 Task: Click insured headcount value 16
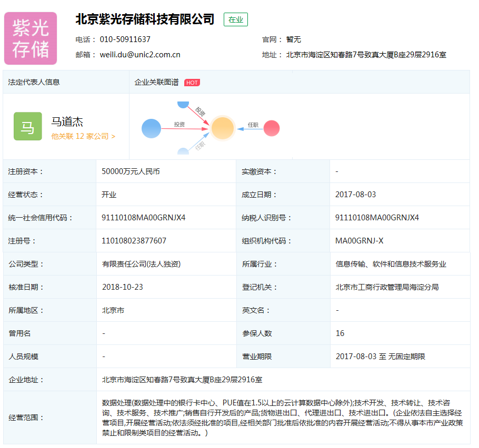click(340, 333)
